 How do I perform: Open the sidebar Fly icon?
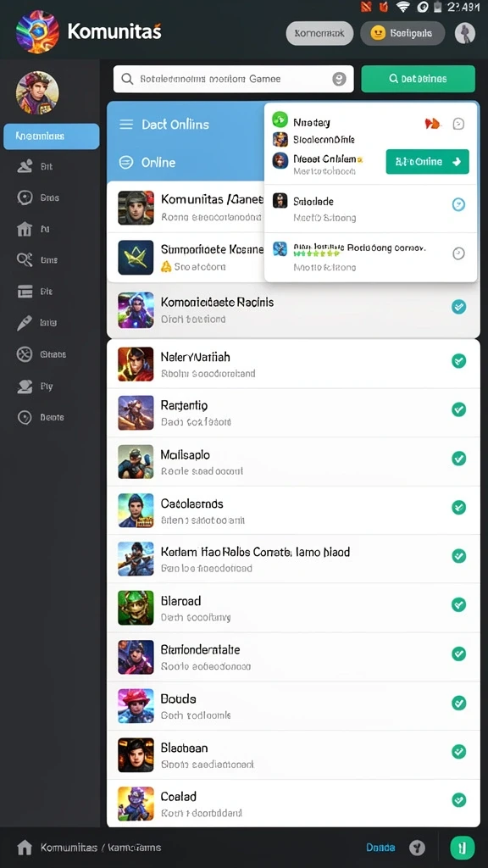25,387
